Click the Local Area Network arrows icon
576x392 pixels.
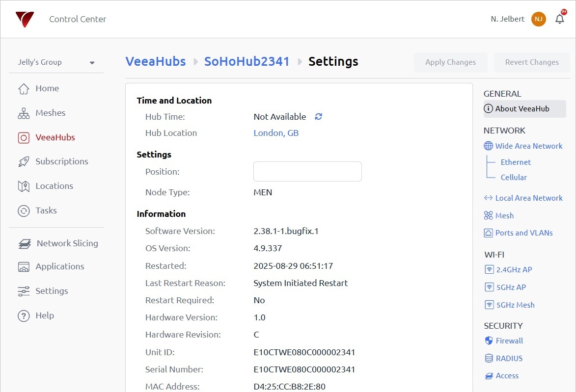pos(488,198)
